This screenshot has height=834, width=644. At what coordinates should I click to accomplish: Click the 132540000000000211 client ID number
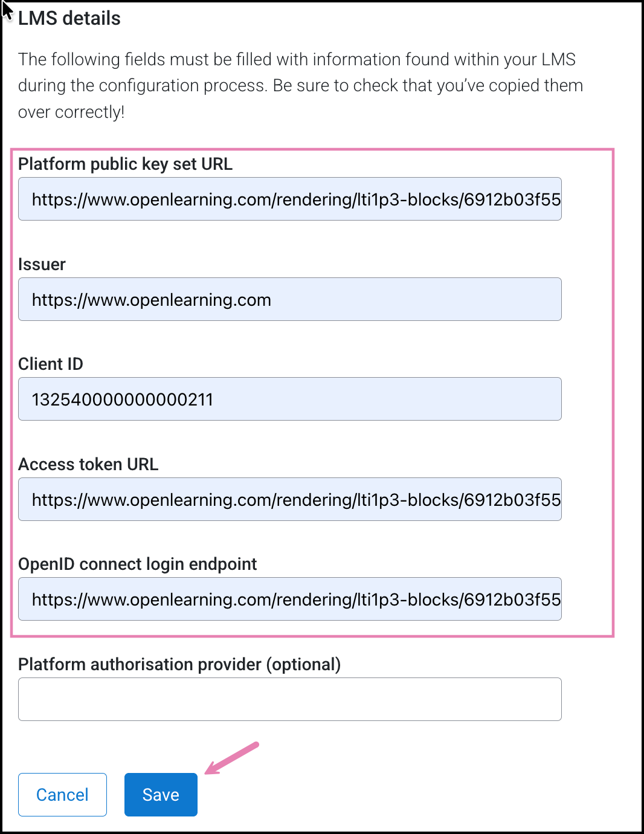click(x=122, y=399)
